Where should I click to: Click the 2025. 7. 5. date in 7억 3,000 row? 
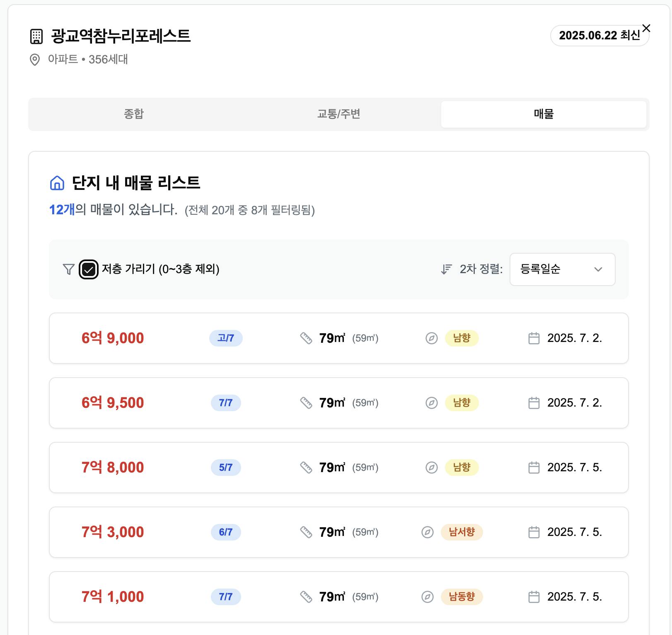click(x=575, y=532)
